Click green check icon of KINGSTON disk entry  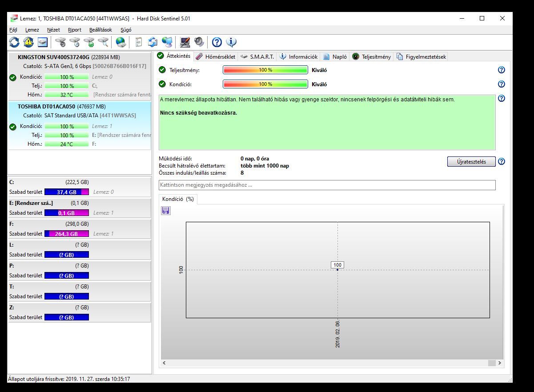(x=13, y=77)
